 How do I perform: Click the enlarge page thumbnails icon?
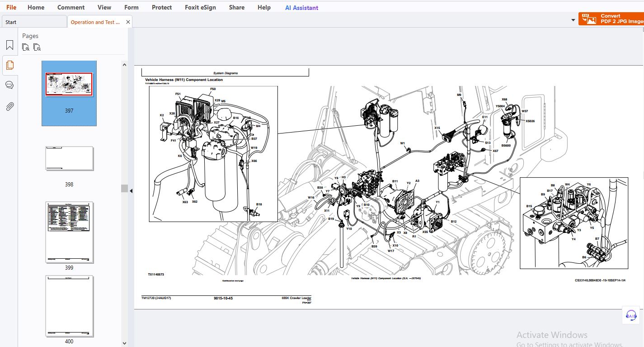pos(26,47)
